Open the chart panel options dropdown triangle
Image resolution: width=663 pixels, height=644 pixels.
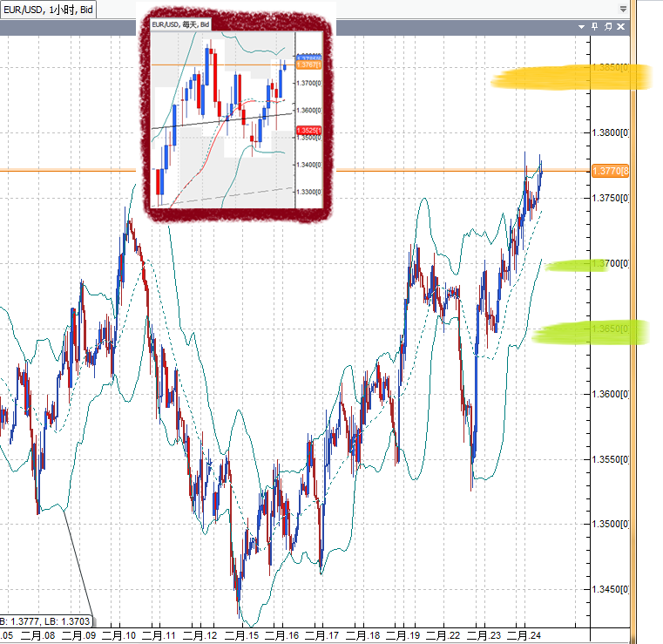click(x=581, y=27)
